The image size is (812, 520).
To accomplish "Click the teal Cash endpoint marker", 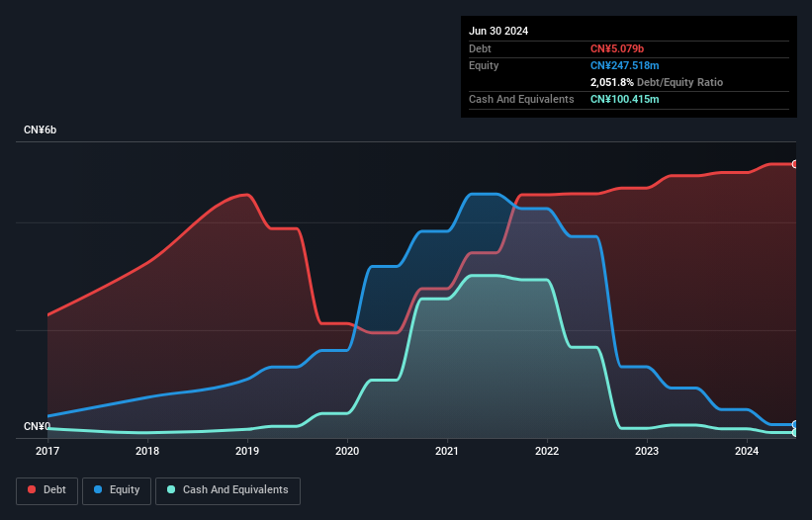I will click(x=795, y=433).
